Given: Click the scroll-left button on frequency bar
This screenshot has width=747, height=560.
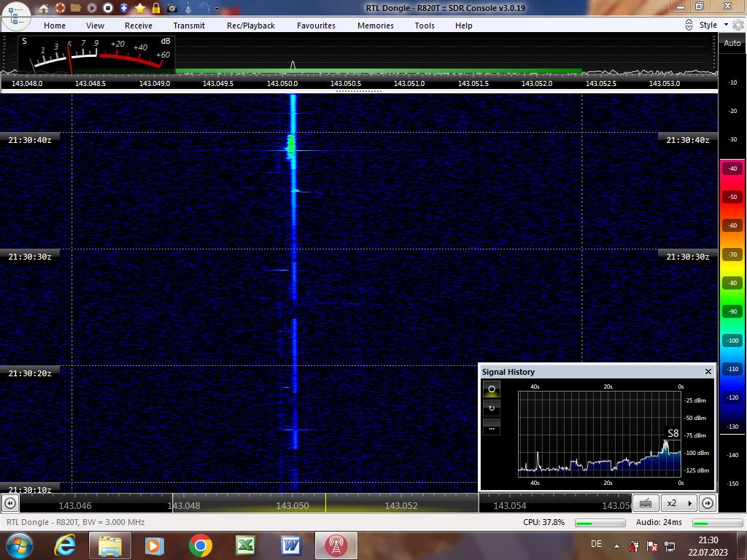Looking at the screenshot, I should coord(10,503).
